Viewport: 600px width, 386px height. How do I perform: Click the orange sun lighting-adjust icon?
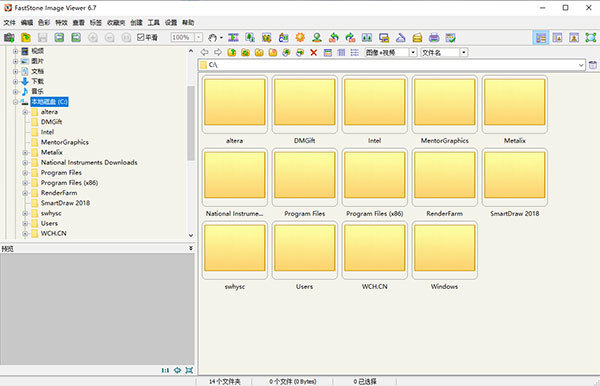pyautogui.click(x=300, y=37)
